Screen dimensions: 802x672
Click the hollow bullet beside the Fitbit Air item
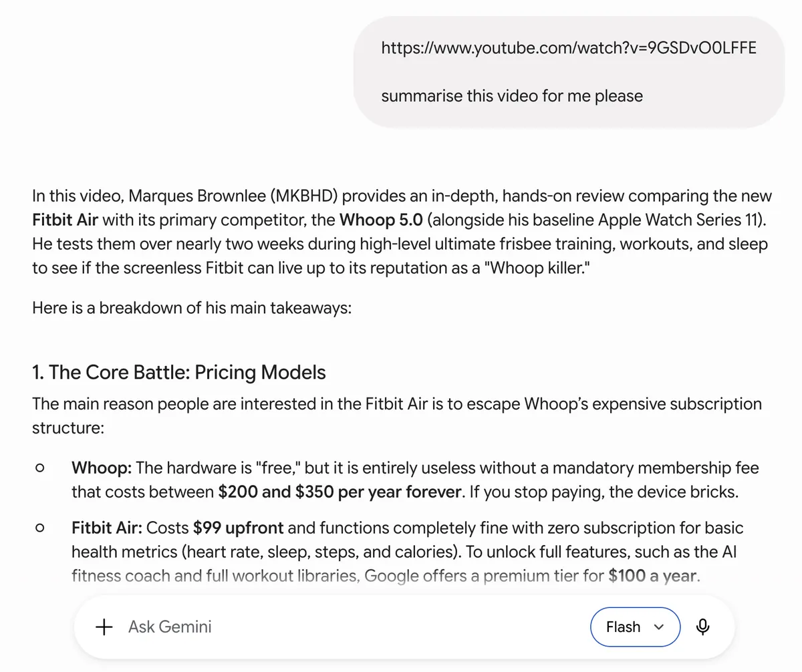click(x=39, y=528)
